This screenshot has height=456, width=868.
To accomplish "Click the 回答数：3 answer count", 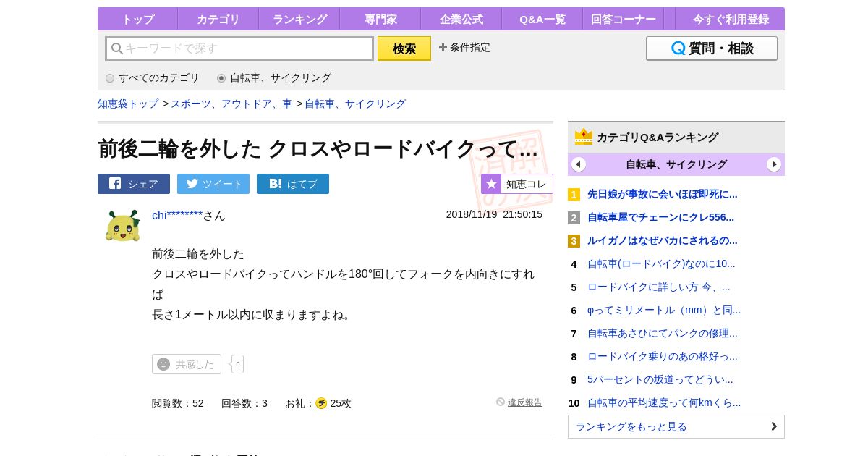I will [244, 403].
